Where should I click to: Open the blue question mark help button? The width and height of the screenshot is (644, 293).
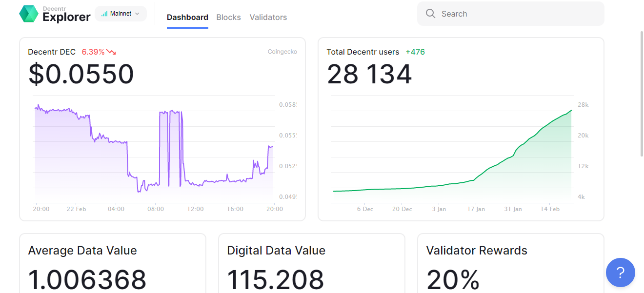tap(621, 273)
